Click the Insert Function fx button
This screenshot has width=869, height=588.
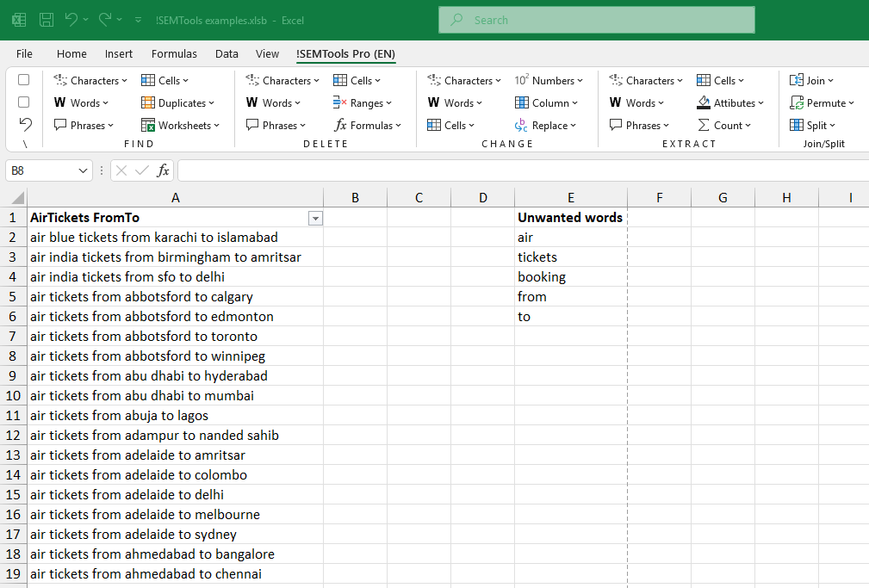163,170
